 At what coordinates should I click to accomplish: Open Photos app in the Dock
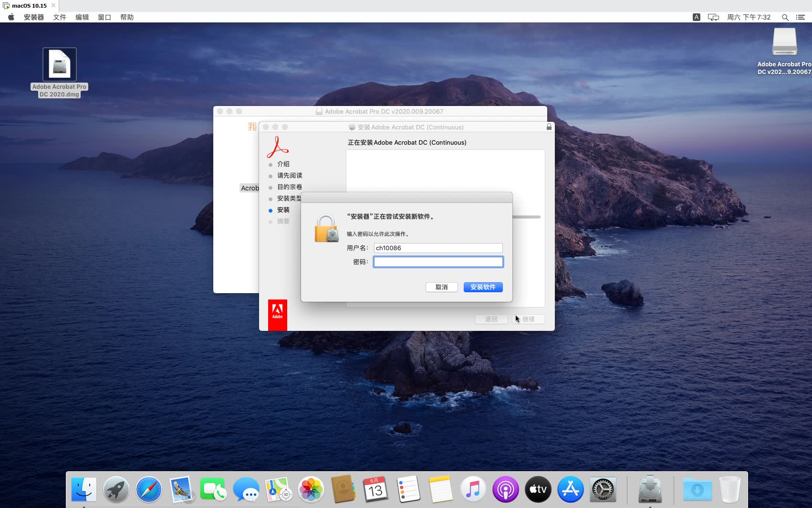tap(311, 489)
